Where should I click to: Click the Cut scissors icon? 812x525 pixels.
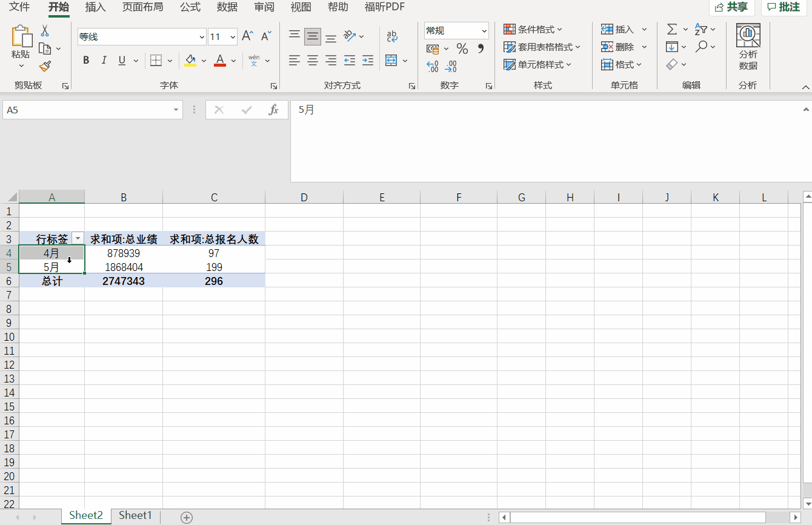45,31
